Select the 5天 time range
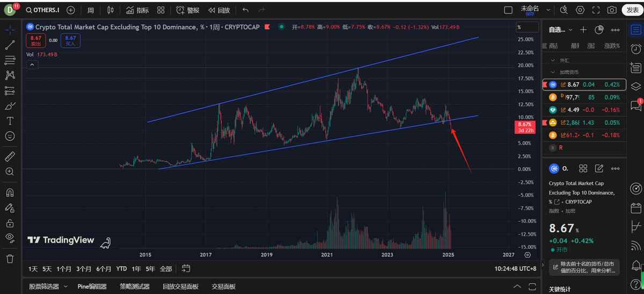Image resolution: width=644 pixels, height=294 pixels. tap(47, 268)
